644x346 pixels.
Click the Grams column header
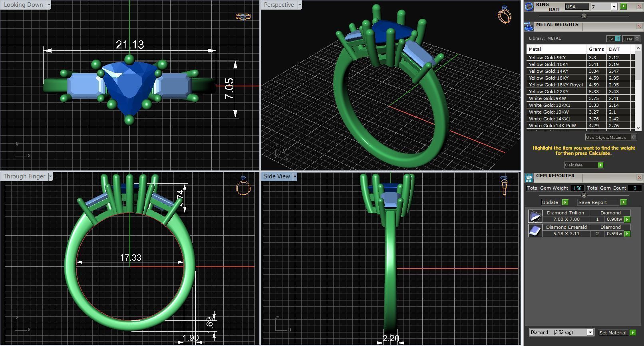(596, 49)
